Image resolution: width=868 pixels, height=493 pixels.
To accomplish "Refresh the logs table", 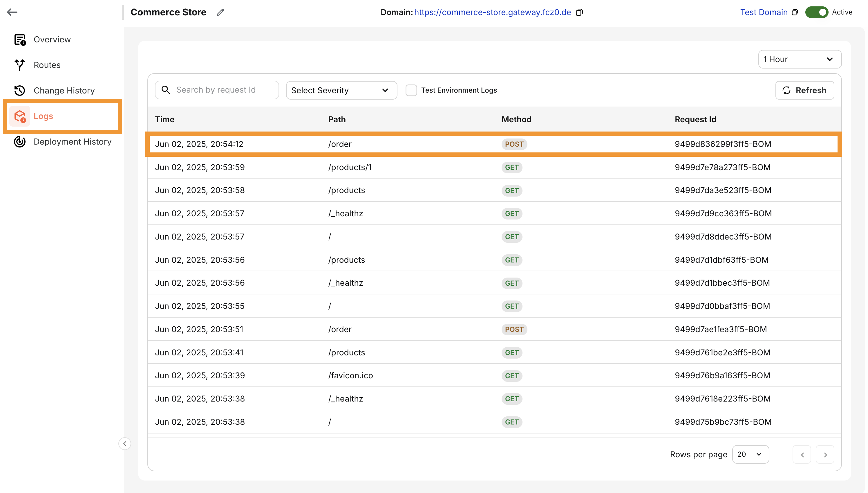I will 804,90.
